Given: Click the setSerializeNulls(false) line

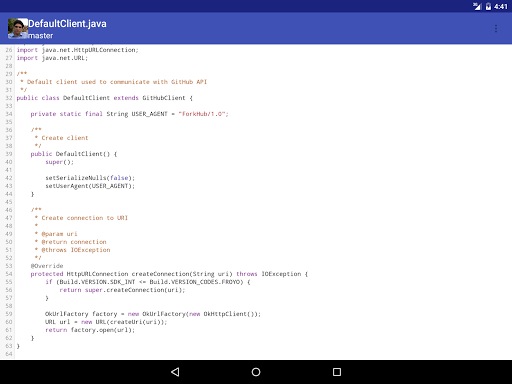Looking at the screenshot, I should tap(90, 178).
